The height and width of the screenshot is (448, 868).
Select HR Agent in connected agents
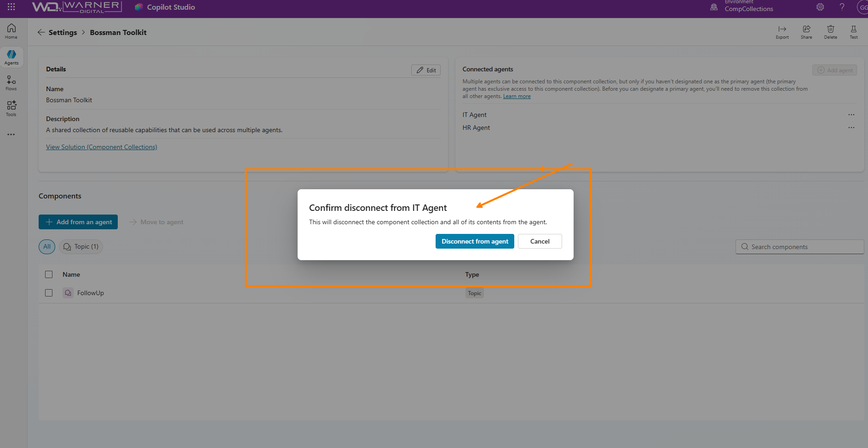coord(476,128)
